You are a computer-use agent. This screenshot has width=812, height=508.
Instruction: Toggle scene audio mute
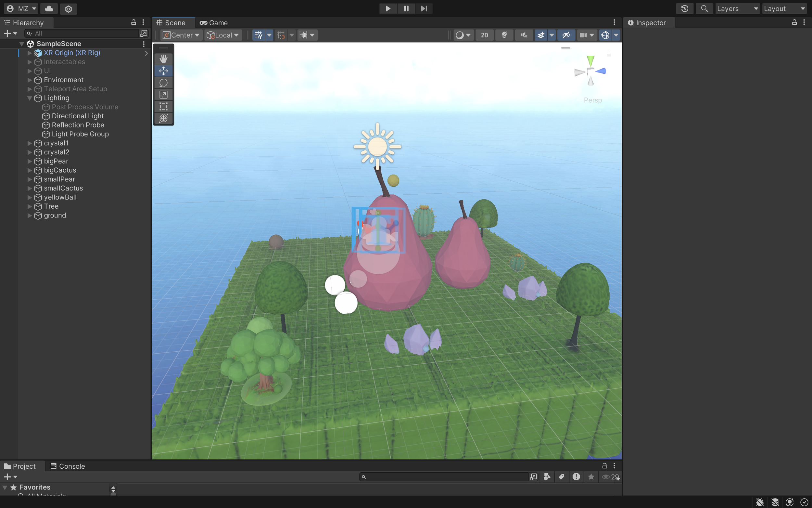[524, 35]
